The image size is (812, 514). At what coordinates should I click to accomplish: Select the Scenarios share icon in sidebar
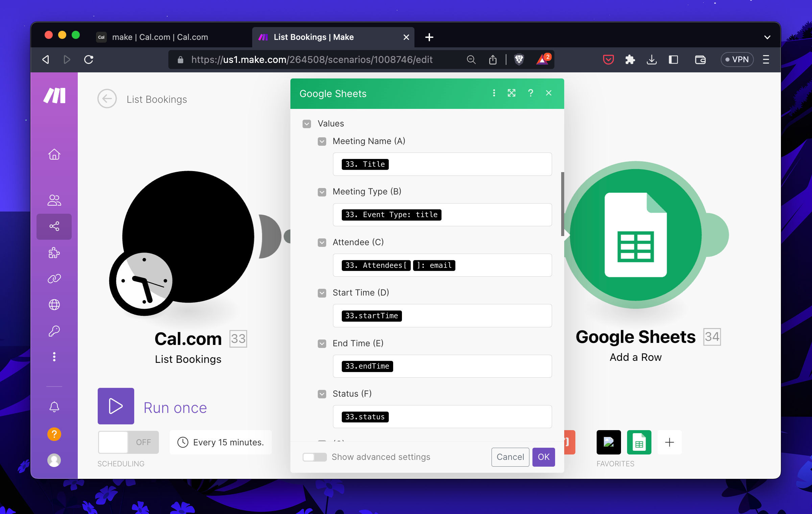[54, 226]
